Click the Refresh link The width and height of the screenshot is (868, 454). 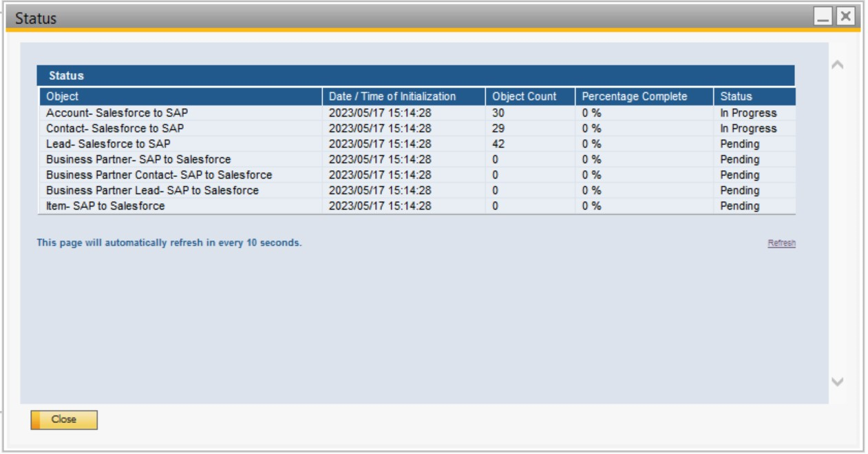781,243
